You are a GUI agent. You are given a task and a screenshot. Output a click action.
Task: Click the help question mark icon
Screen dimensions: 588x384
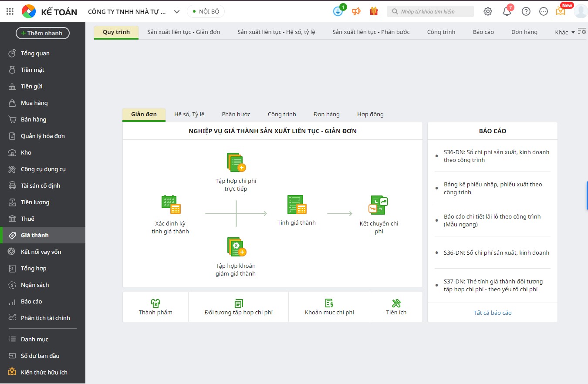click(526, 11)
